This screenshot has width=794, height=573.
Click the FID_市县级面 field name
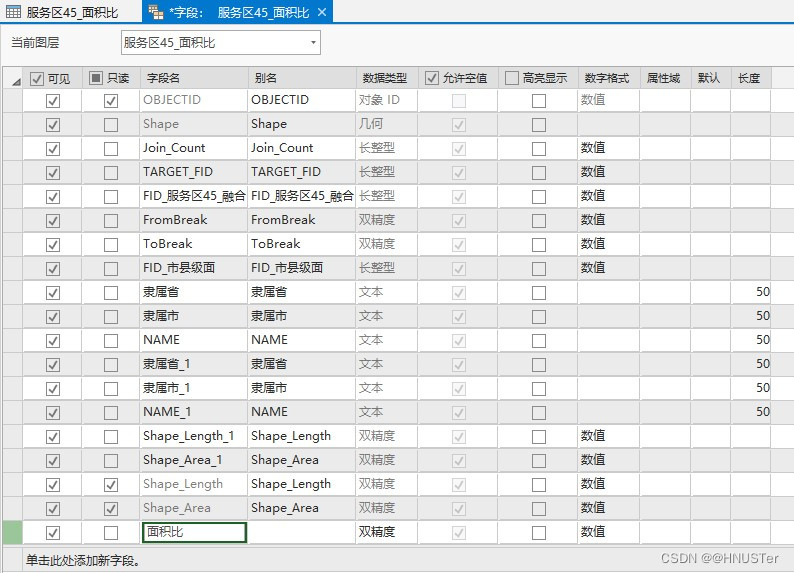click(x=194, y=268)
